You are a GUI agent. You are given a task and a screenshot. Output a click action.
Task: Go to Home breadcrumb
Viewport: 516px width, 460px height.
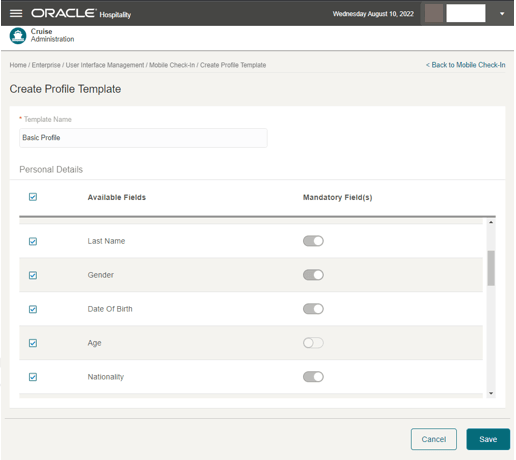click(x=18, y=65)
